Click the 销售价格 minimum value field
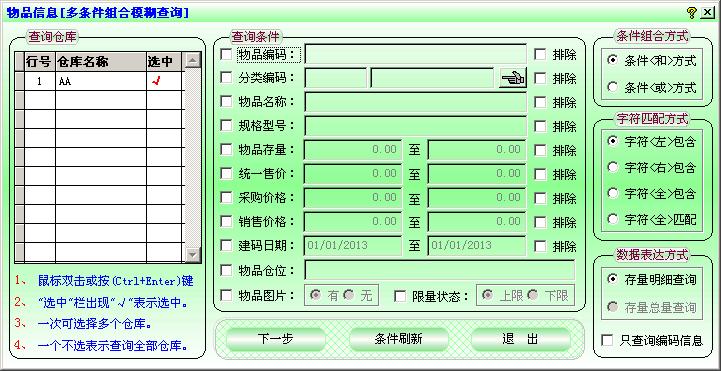The image size is (721, 371). coord(353,222)
